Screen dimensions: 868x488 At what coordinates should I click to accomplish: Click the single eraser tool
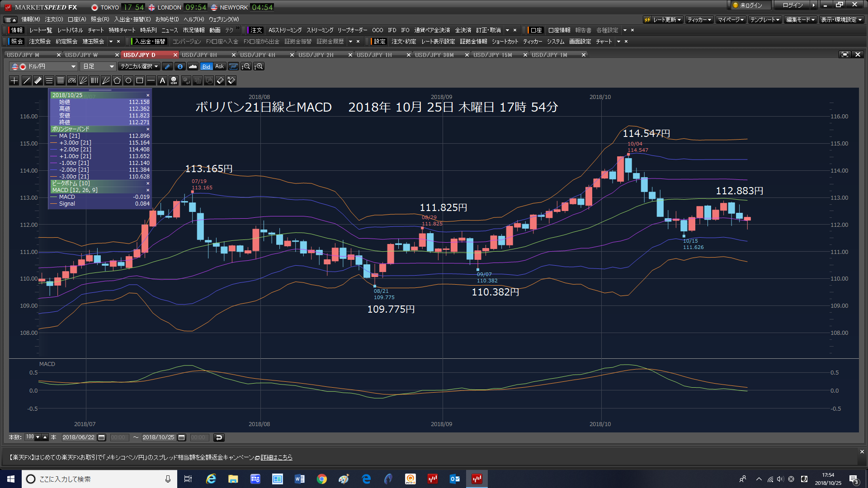tap(220, 80)
